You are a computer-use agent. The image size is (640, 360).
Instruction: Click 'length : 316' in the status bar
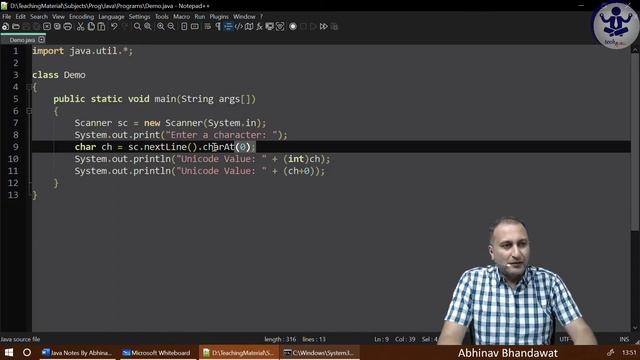click(280, 339)
